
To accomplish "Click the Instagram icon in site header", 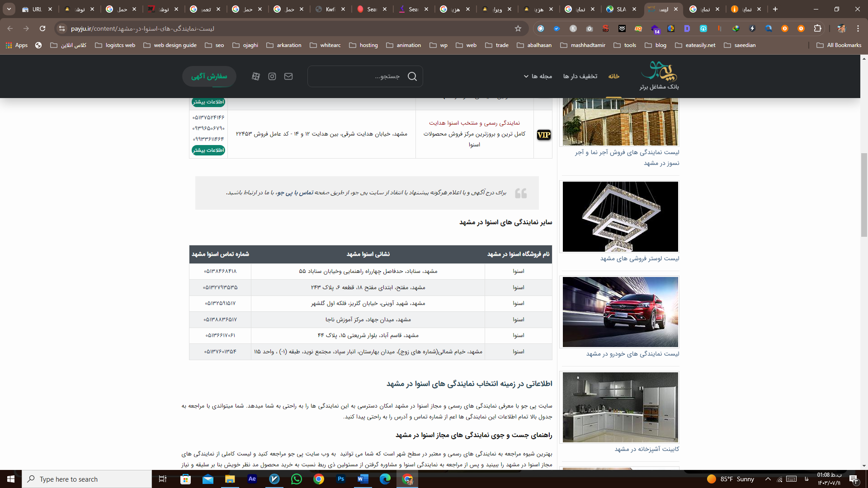I will [x=272, y=76].
